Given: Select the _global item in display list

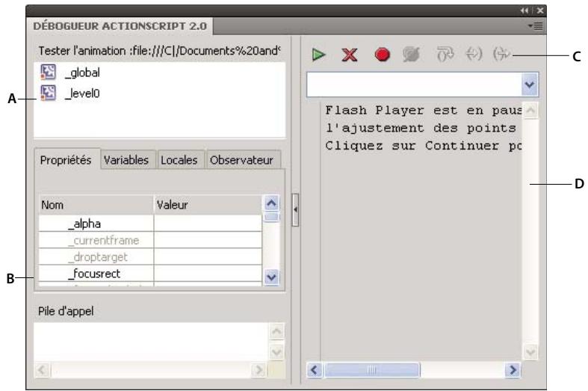Looking at the screenshot, I should pos(82,73).
